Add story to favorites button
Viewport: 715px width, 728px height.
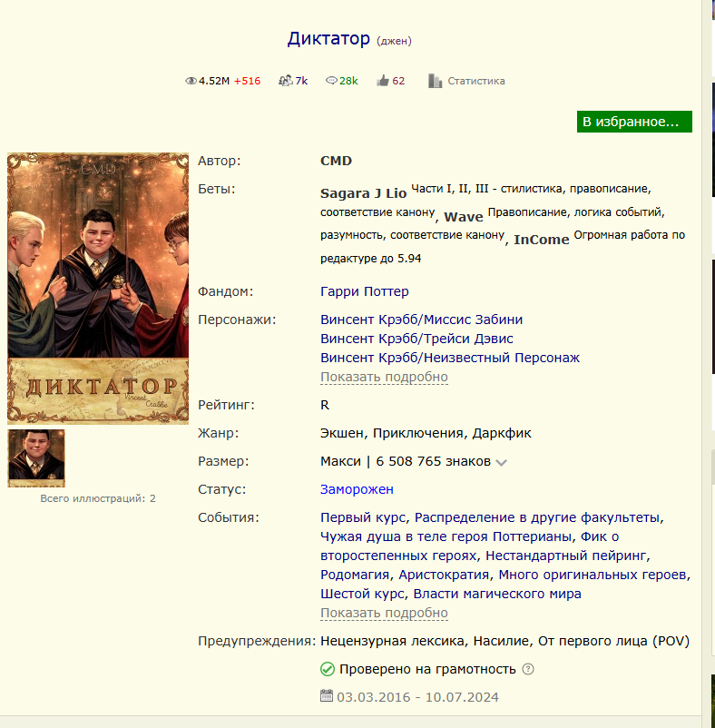[634, 122]
